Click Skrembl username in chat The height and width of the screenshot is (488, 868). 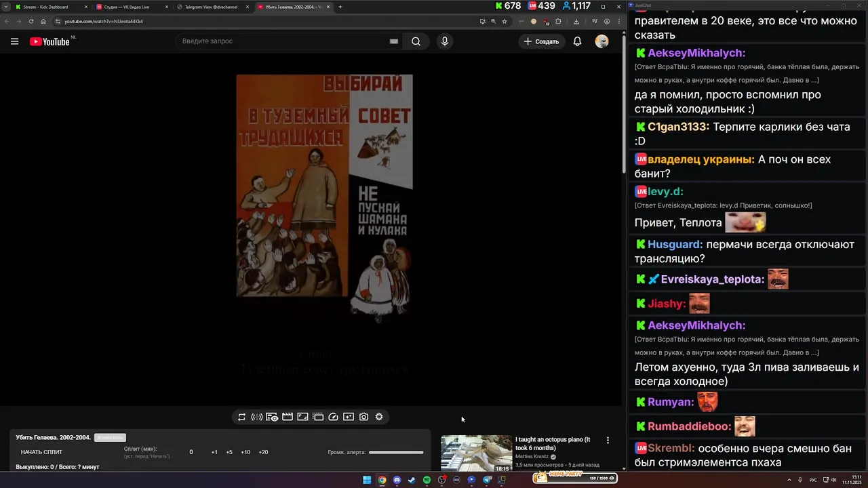pos(671,448)
